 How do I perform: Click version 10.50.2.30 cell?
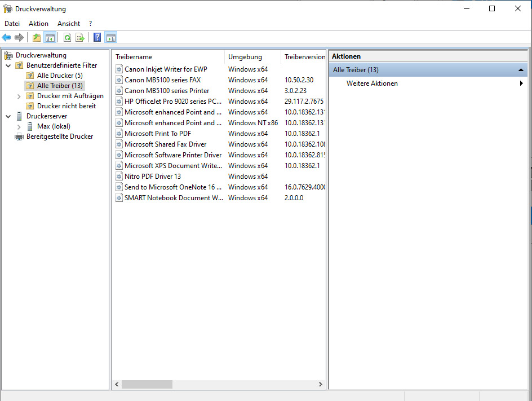(x=299, y=80)
